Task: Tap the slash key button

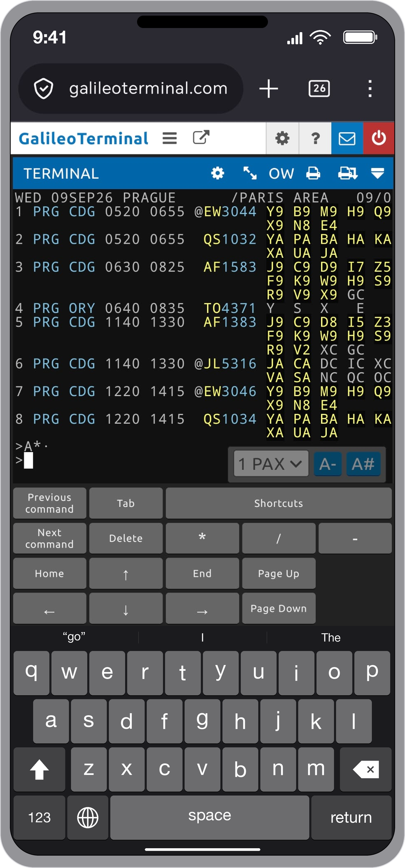Action: click(x=279, y=538)
